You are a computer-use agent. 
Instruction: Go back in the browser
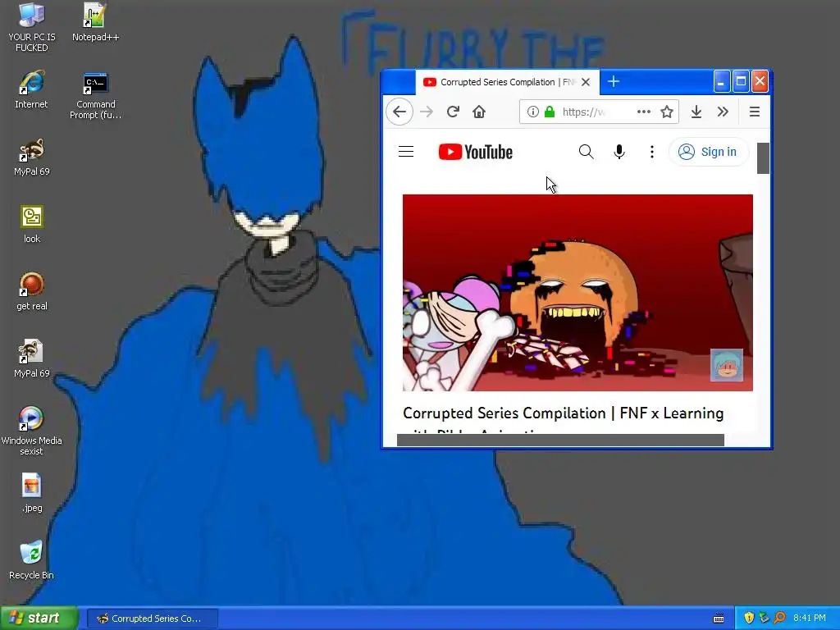click(x=399, y=112)
